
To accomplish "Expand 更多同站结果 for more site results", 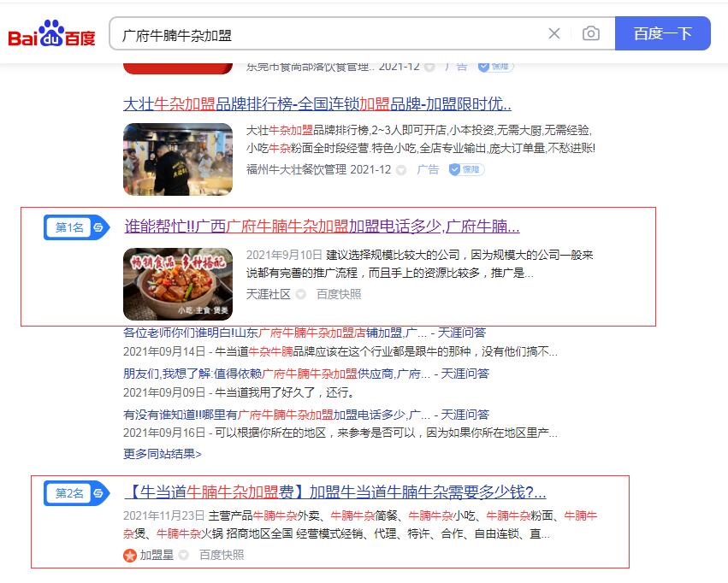I will point(163,453).
